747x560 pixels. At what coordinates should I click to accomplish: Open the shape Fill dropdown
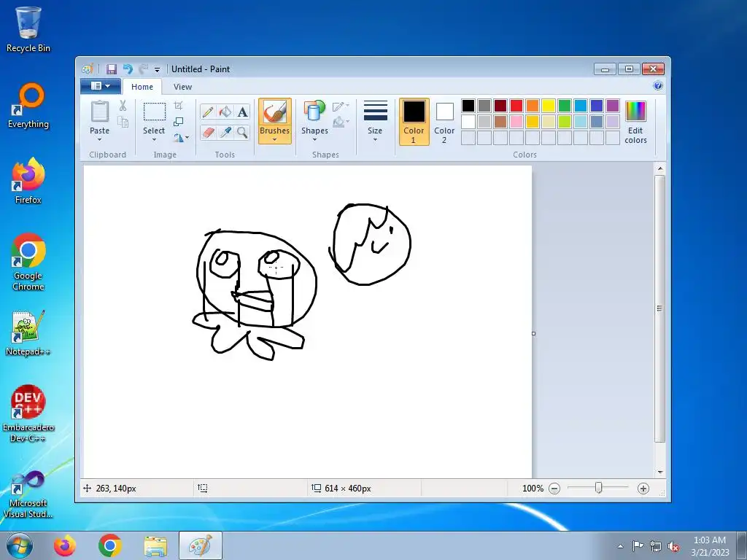coord(341,122)
